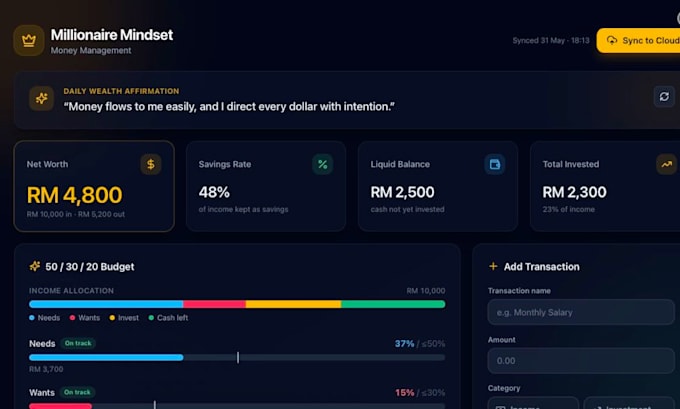Sync data using Sync to Cloud button

coord(638,40)
